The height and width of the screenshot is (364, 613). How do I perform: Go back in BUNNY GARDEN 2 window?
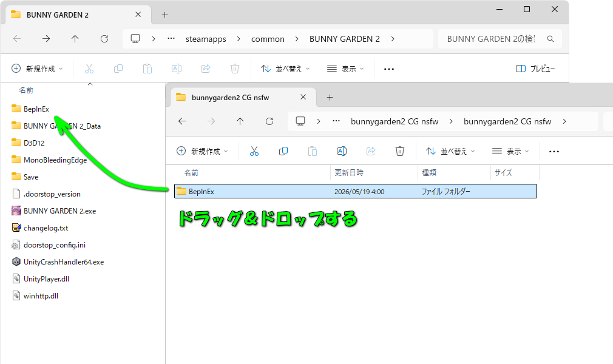pos(17,39)
